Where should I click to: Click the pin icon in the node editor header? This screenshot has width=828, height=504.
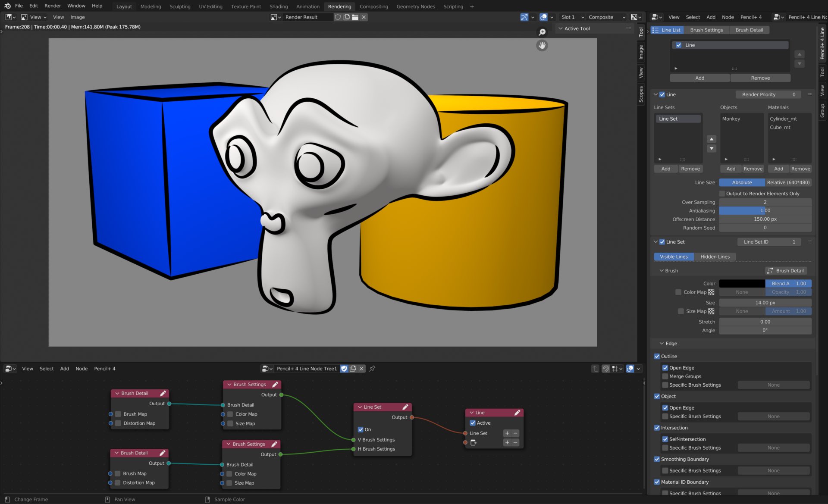pos(372,369)
